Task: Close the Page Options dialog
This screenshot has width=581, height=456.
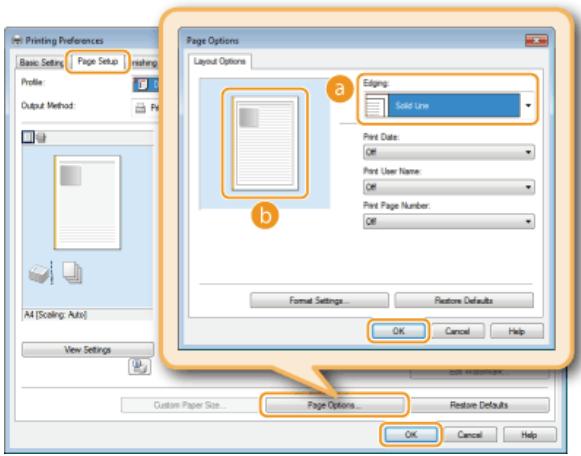Action: point(536,40)
